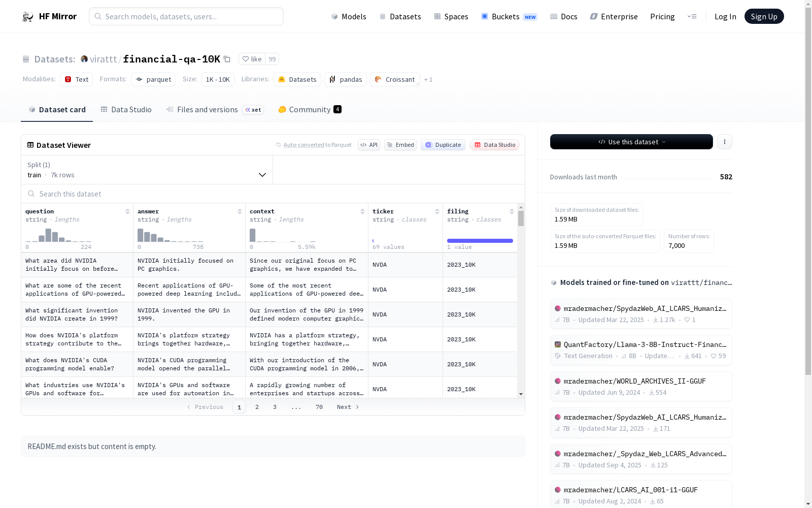Sort the filing column
Image resolution: width=812 pixels, height=508 pixels.
[512, 211]
